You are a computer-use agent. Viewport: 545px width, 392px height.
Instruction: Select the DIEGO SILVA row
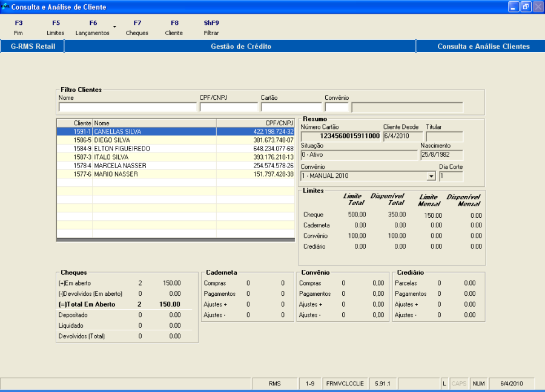[x=176, y=140]
